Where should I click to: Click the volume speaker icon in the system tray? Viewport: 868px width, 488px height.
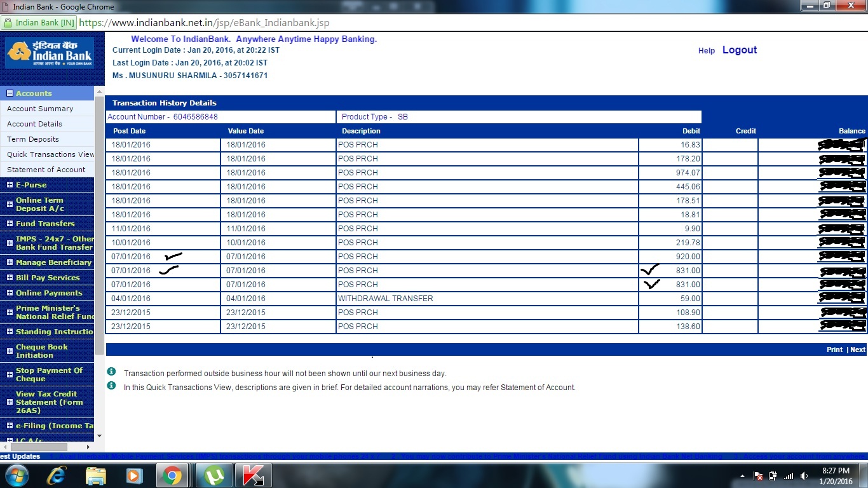[804, 476]
